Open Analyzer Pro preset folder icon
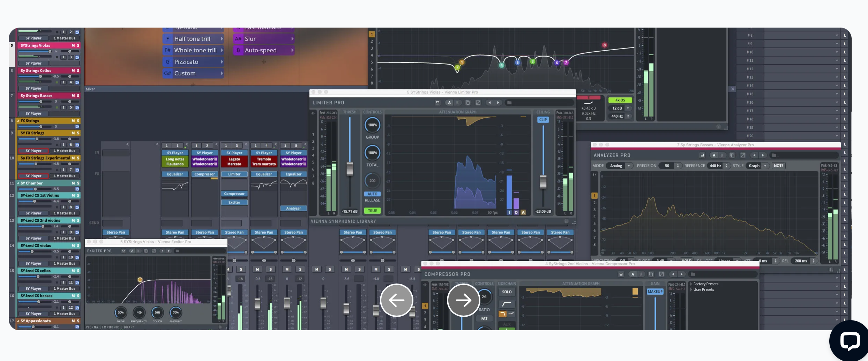Image resolution: width=868 pixels, height=361 pixels. [774, 155]
